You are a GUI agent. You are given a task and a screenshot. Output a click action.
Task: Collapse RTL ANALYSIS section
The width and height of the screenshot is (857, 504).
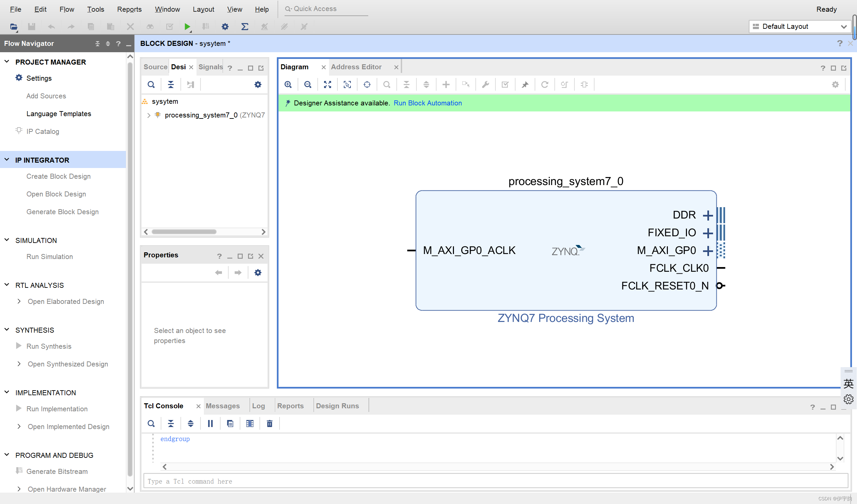pyautogui.click(x=7, y=285)
